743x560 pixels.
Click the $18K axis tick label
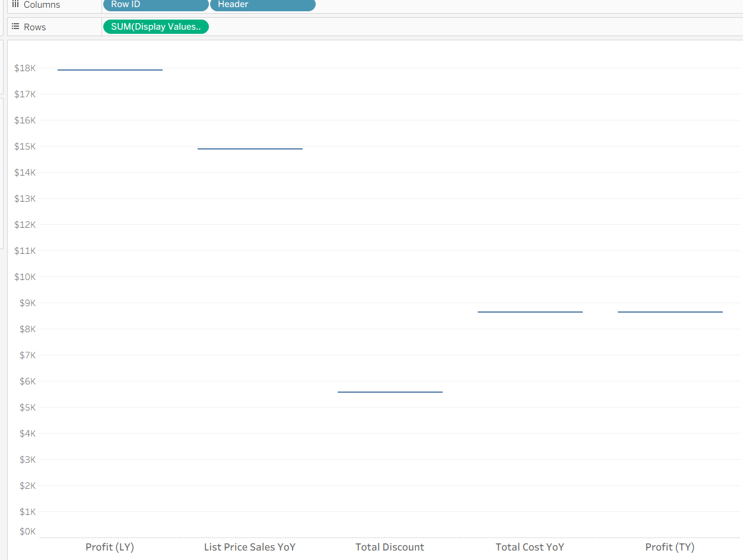[x=25, y=68]
